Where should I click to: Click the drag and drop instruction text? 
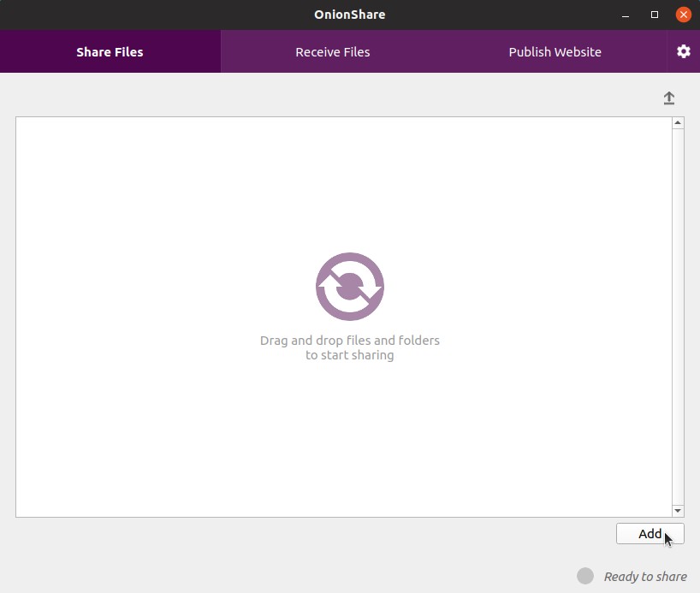click(349, 347)
